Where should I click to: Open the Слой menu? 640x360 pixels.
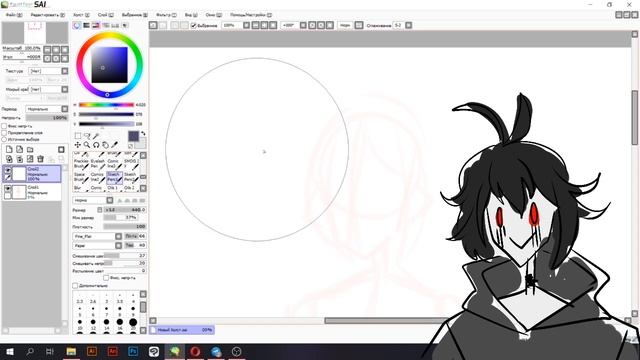[106, 15]
